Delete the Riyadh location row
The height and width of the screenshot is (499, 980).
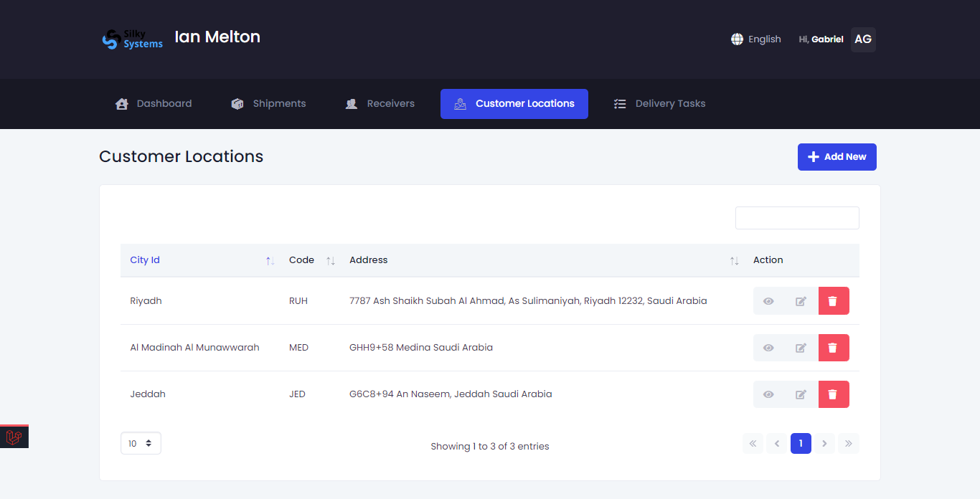tap(833, 301)
